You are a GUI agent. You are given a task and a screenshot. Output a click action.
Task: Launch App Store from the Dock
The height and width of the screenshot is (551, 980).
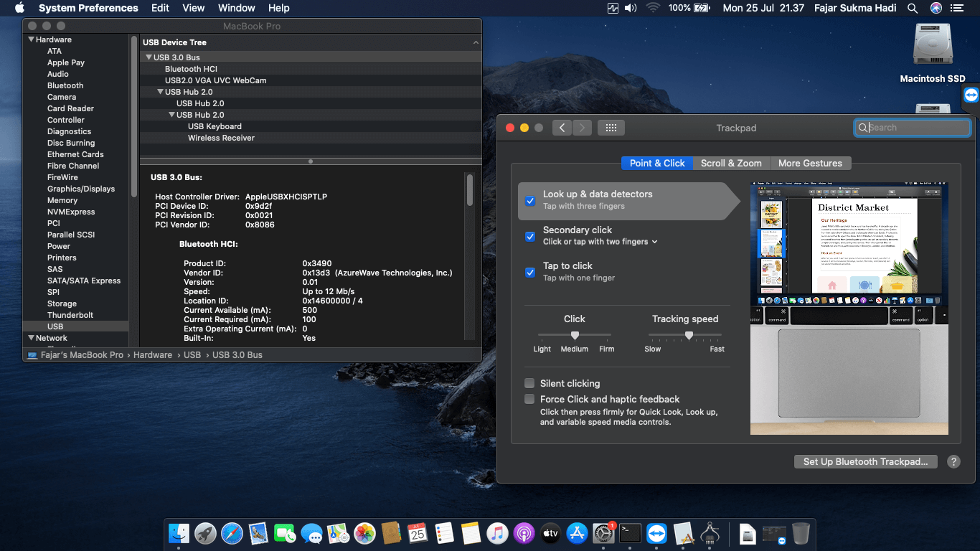pyautogui.click(x=577, y=533)
